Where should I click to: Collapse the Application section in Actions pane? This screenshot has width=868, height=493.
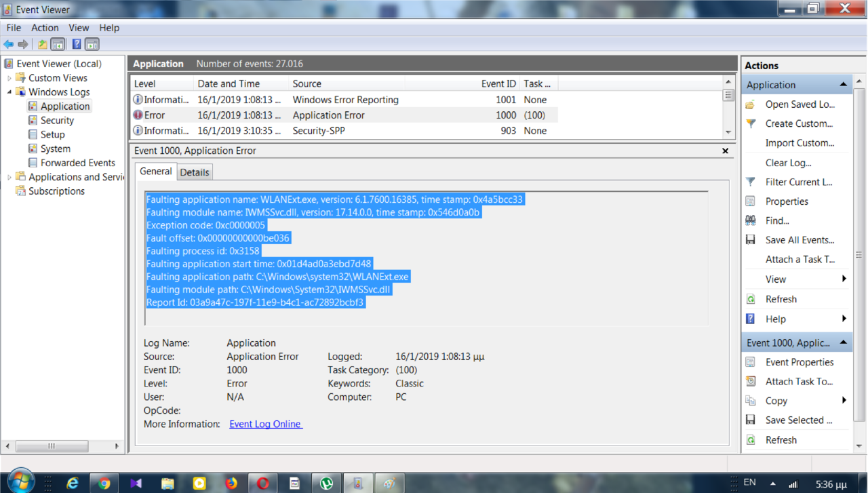click(x=844, y=85)
